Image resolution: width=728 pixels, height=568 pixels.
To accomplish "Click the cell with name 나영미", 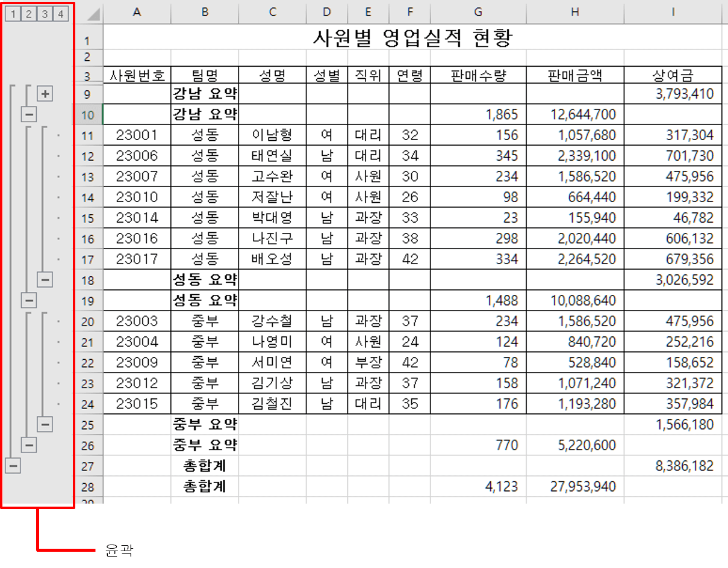I will [x=272, y=342].
